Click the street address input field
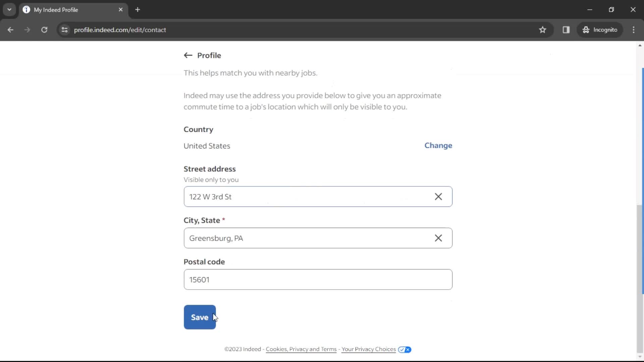The width and height of the screenshot is (644, 362). 318,196
